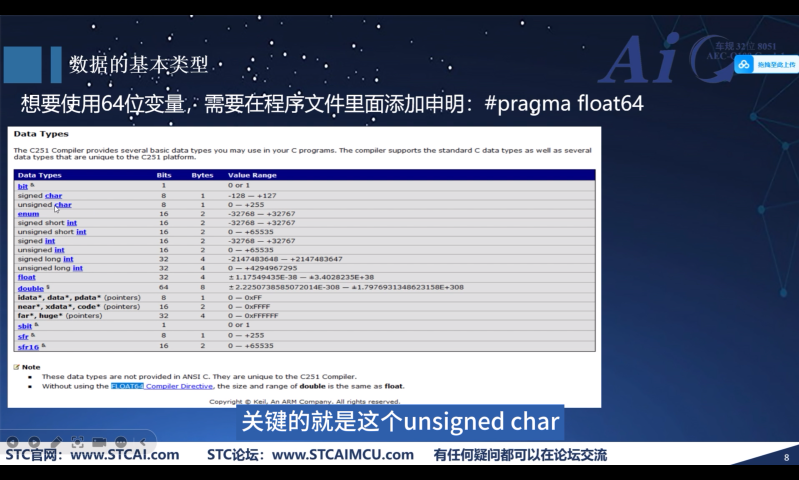Open the sfr data type link
This screenshot has width=799, height=480.
coord(23,337)
